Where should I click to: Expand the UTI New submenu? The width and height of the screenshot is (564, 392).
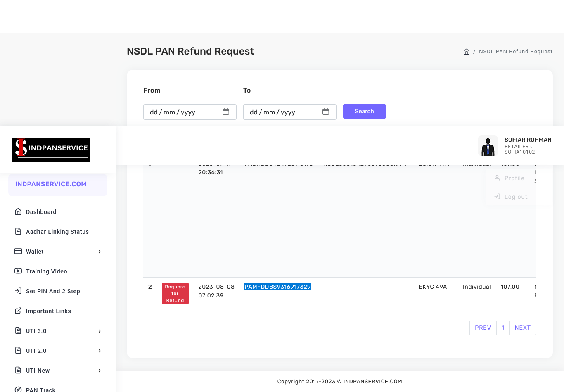point(58,371)
